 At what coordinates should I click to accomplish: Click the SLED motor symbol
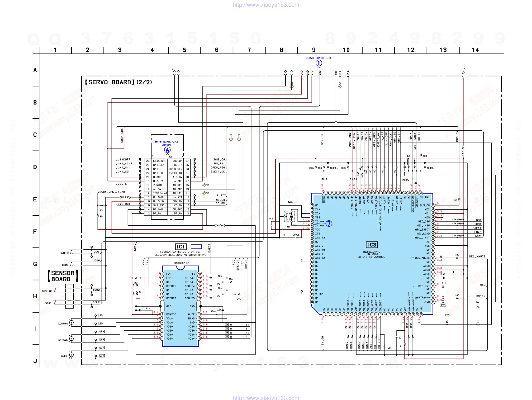71,355
